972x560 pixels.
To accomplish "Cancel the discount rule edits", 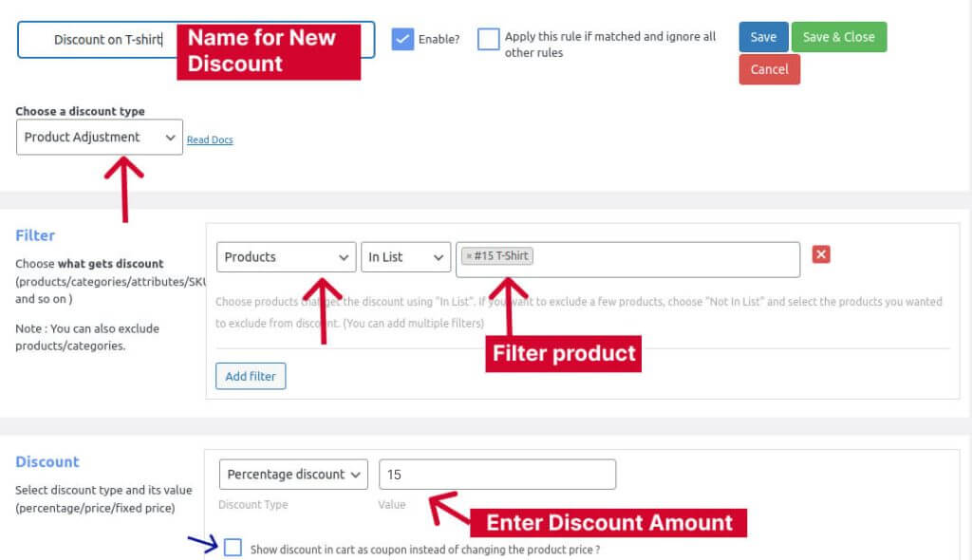I will (x=769, y=69).
